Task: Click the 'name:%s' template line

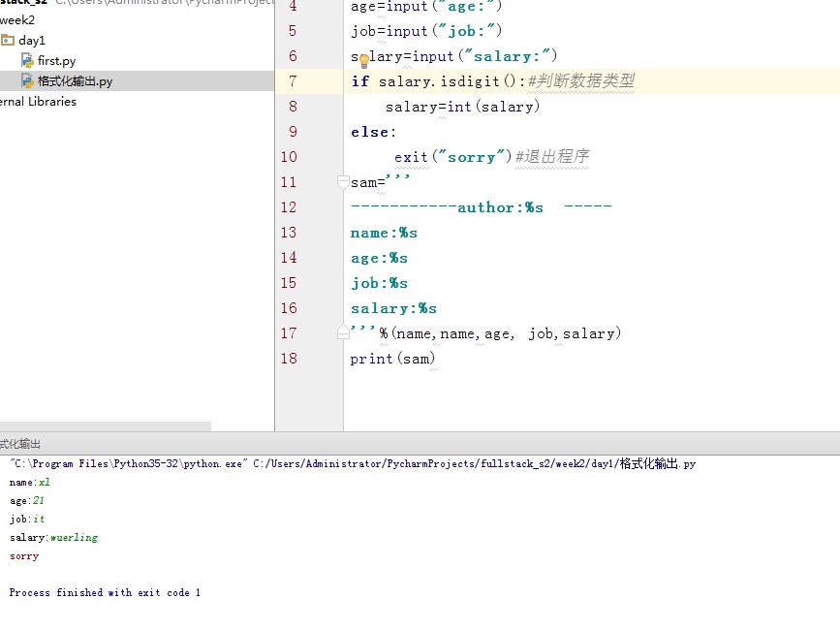Action: [x=384, y=233]
